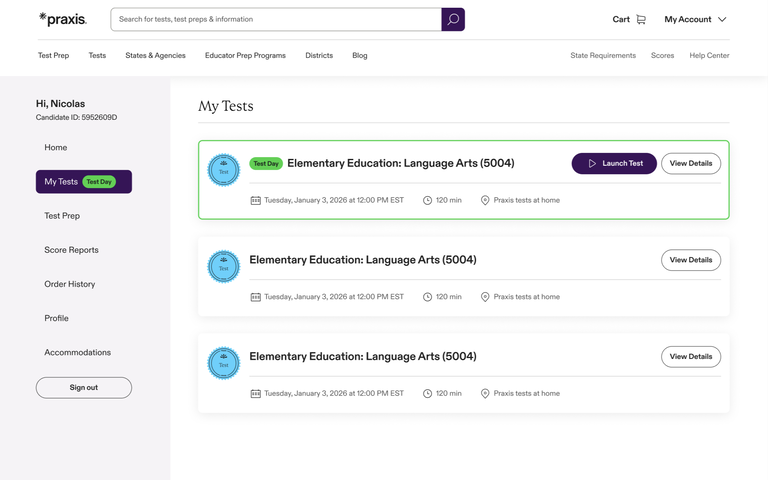The height and width of the screenshot is (480, 768).
Task: Expand the My Account chevron
Action: click(722, 19)
